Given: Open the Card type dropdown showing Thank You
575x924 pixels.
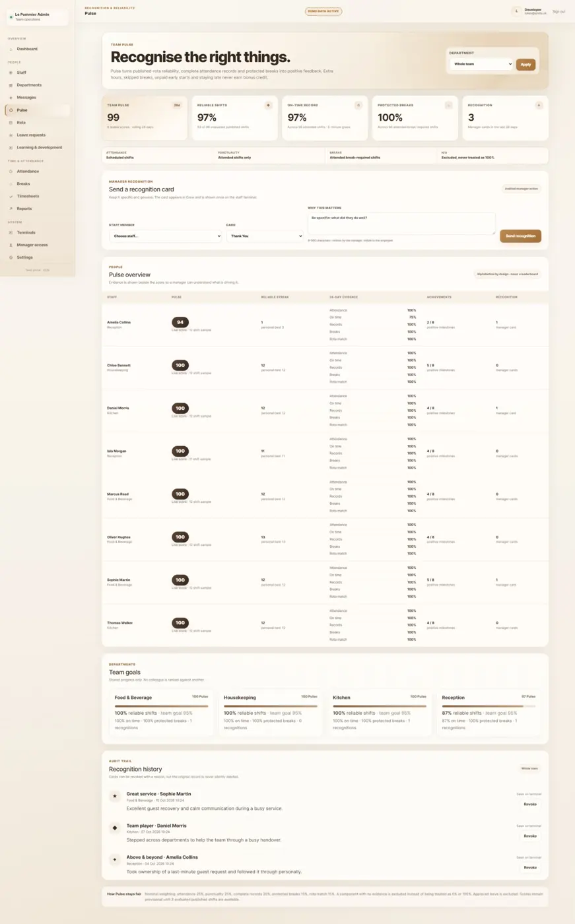Looking at the screenshot, I should point(265,236).
